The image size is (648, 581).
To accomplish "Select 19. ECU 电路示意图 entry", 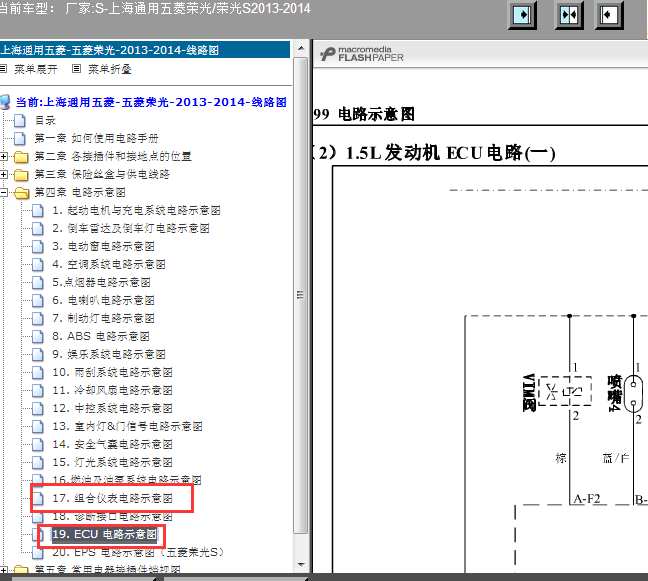I will coord(105,534).
